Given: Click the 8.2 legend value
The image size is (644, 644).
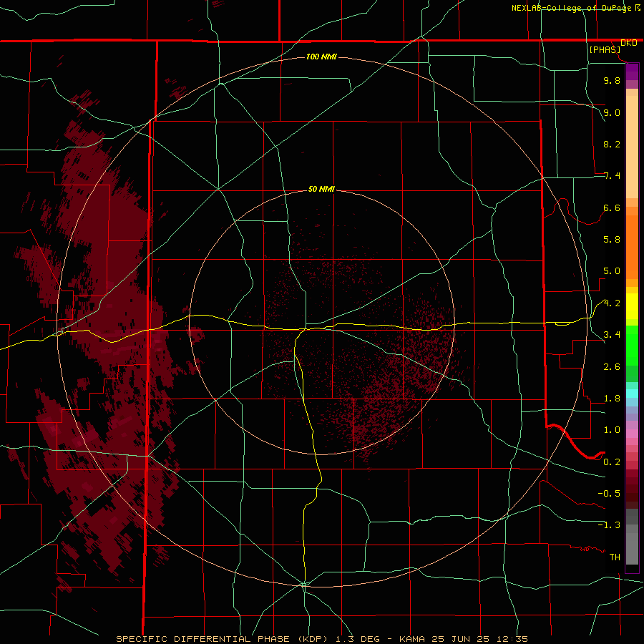Looking at the screenshot, I should tap(612, 144).
